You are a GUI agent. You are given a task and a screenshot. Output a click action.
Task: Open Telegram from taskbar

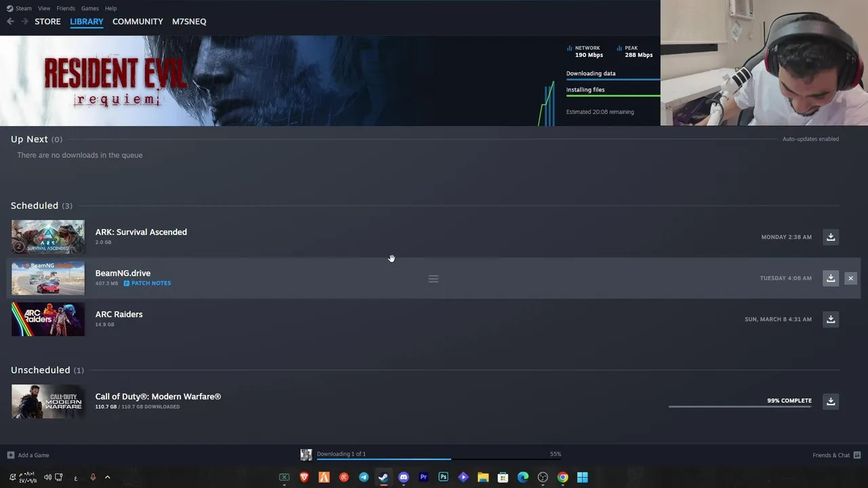click(363, 477)
